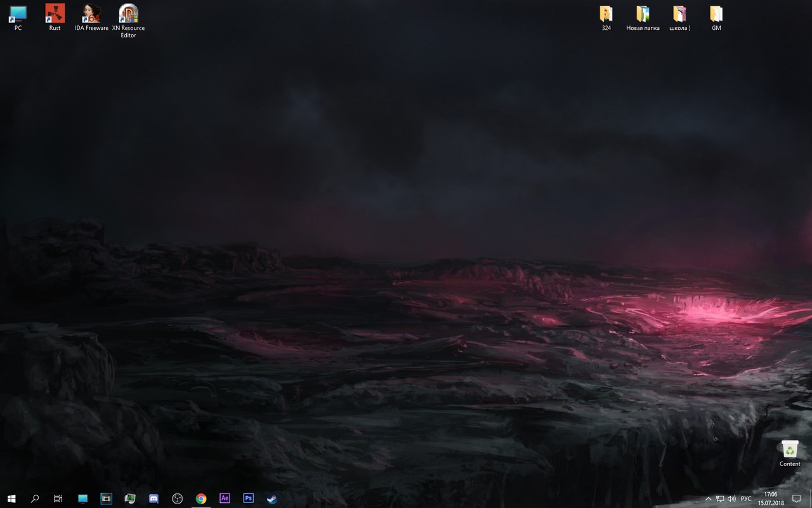
Task: Select the folder named 324
Action: 606,18
